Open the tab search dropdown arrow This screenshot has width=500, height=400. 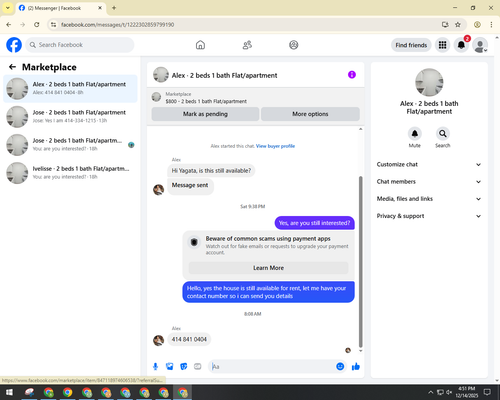click(x=8, y=8)
